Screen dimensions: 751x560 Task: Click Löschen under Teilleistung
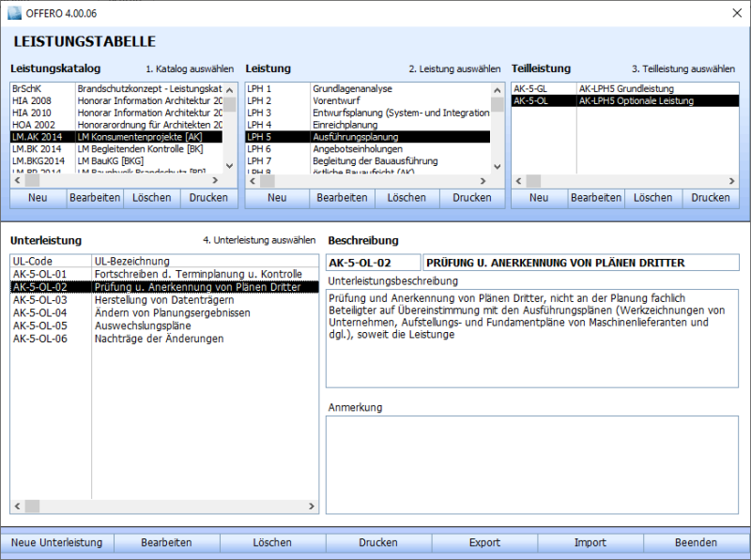653,198
